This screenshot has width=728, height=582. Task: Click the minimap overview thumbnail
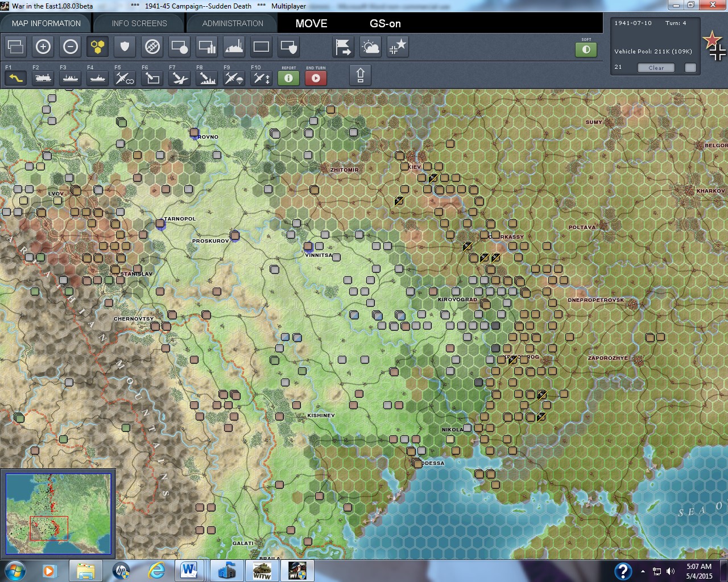point(58,514)
